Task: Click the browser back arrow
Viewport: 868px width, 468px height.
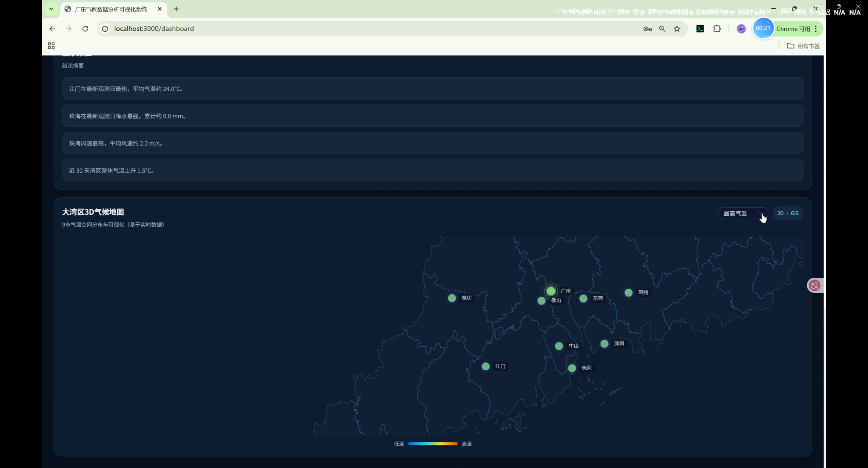Action: (52, 29)
